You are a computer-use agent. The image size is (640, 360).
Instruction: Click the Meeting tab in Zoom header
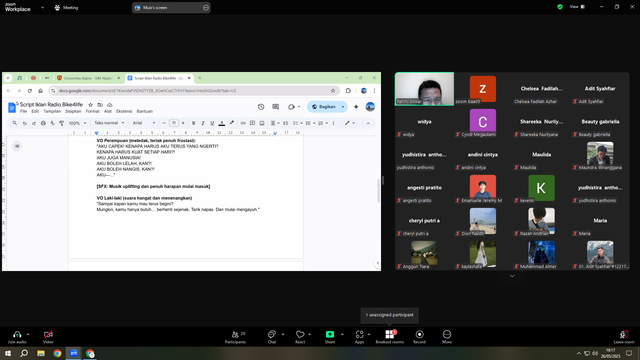tap(66, 7)
